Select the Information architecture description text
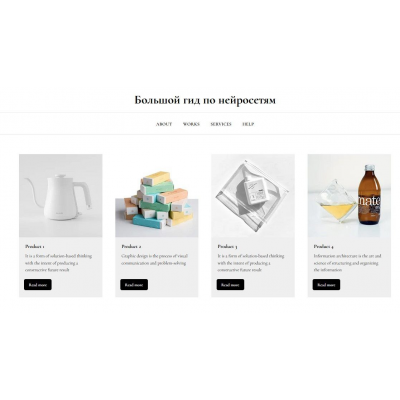The image size is (400, 400). click(347, 263)
